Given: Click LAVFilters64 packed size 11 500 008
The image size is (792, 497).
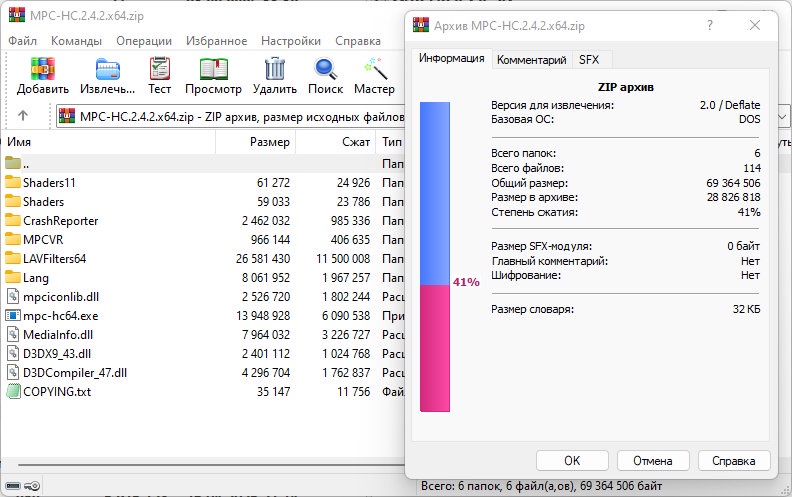Looking at the screenshot, I should [x=343, y=259].
